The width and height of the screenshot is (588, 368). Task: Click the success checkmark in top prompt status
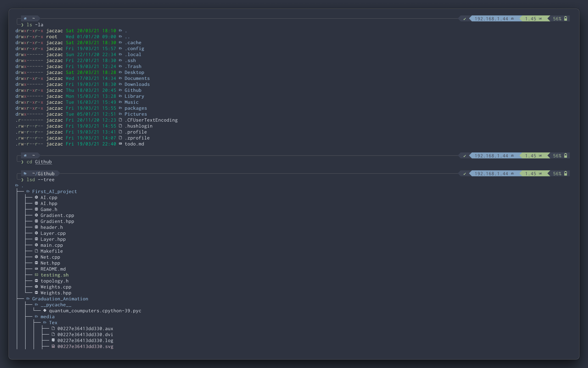465,19
